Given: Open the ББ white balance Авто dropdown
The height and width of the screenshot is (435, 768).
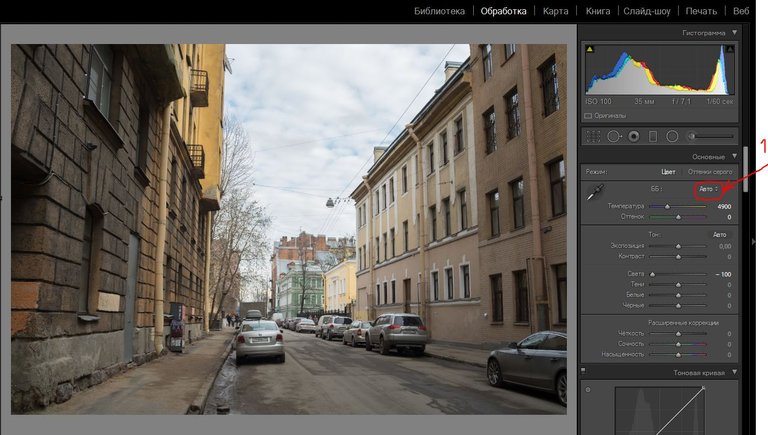Looking at the screenshot, I should tap(708, 189).
